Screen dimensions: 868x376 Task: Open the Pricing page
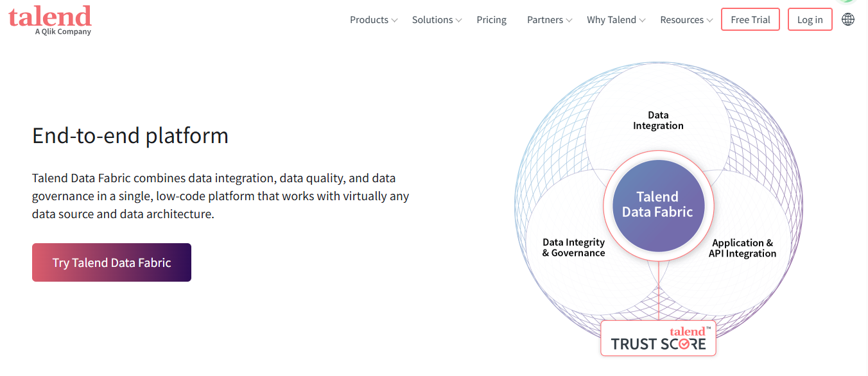click(492, 20)
